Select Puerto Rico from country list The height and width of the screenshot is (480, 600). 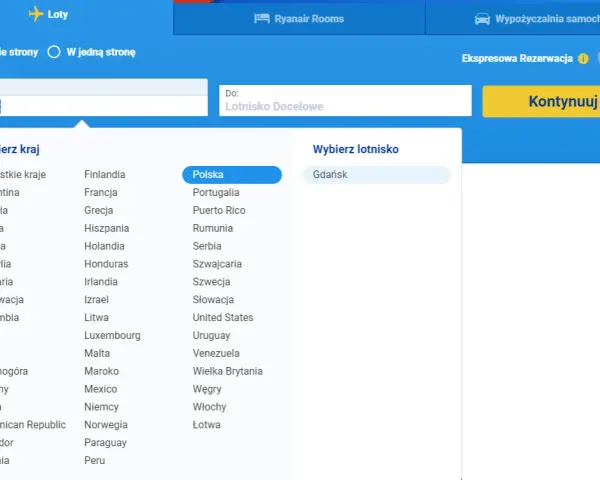[x=219, y=211]
